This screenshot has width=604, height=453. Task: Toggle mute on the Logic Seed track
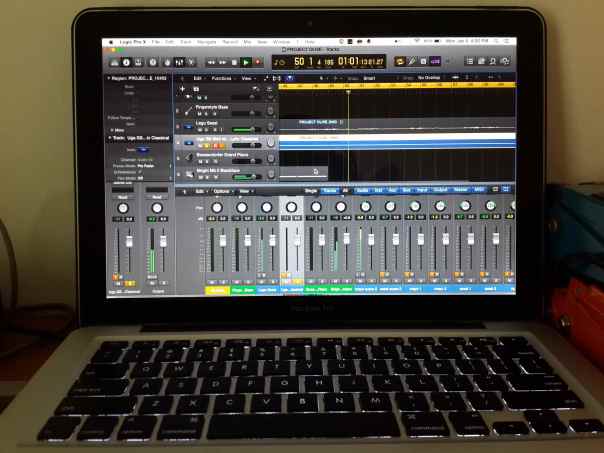point(196,129)
